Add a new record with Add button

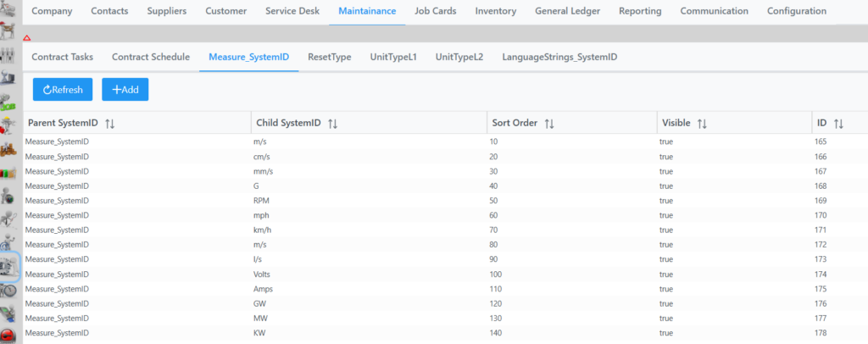point(125,89)
